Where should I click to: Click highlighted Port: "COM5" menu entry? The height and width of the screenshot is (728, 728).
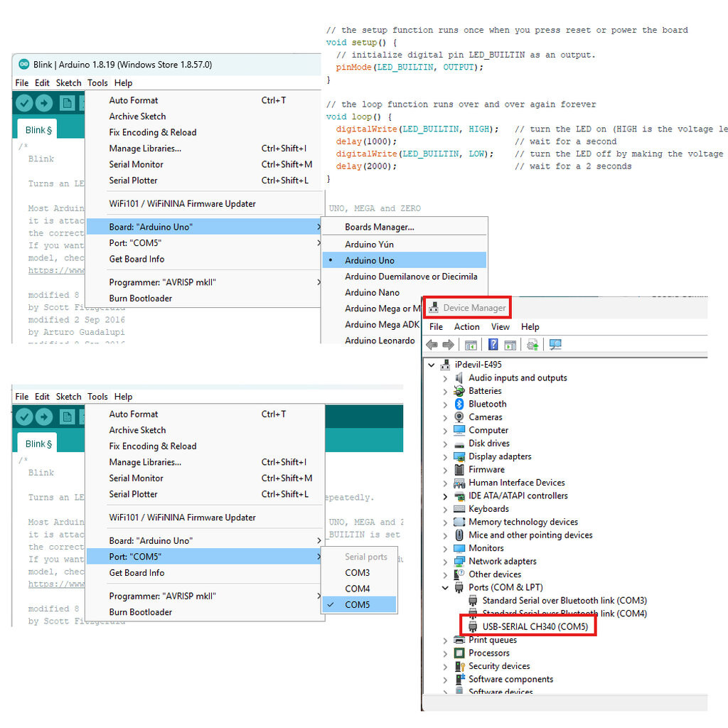pos(204,557)
